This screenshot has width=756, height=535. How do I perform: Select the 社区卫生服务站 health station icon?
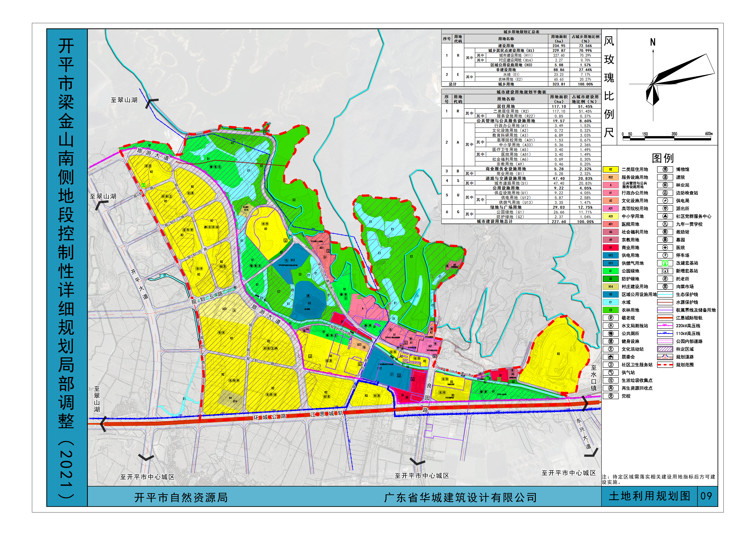[x=611, y=365]
